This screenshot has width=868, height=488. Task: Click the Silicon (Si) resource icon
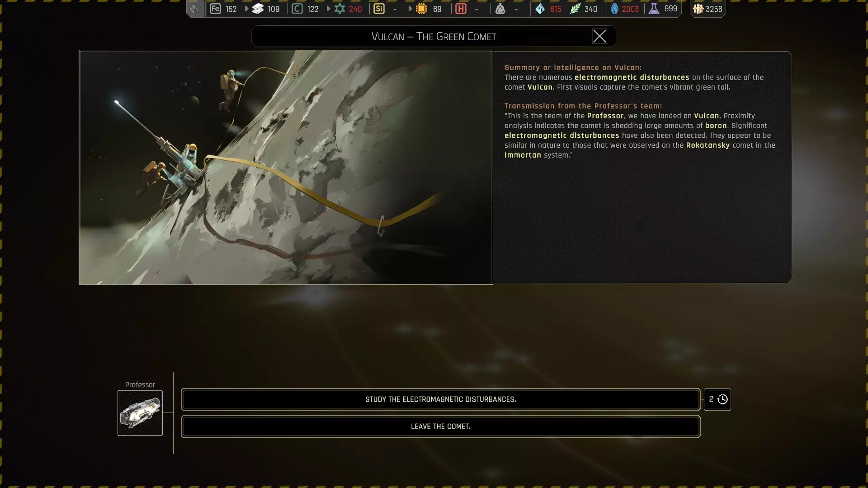pos(379,9)
